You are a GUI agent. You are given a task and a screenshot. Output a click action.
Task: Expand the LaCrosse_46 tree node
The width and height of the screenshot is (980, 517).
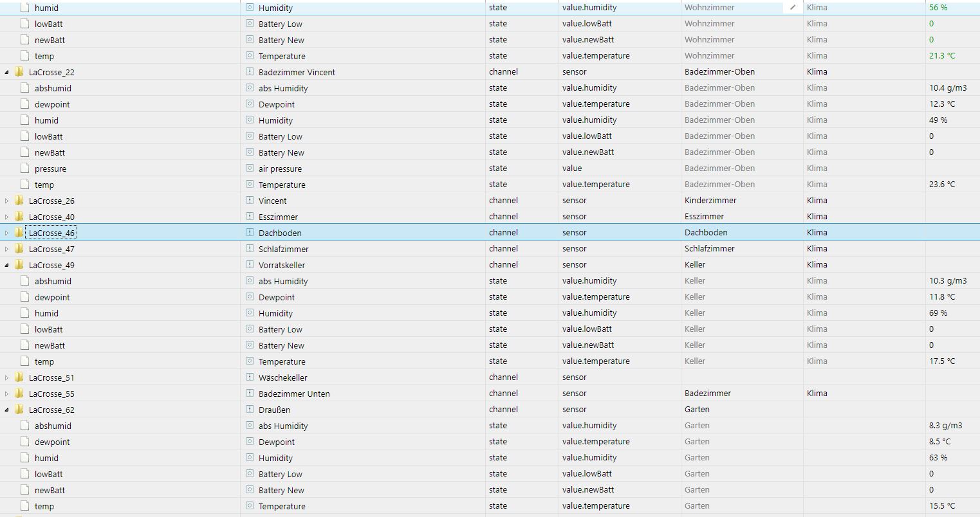[x=6, y=233]
